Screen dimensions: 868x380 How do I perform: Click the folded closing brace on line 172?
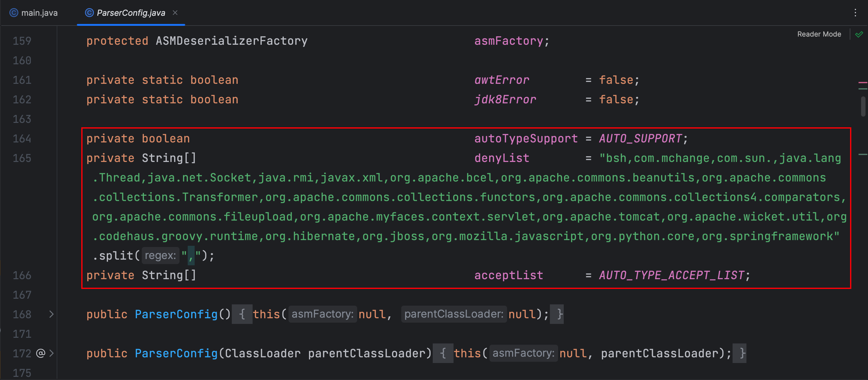739,353
